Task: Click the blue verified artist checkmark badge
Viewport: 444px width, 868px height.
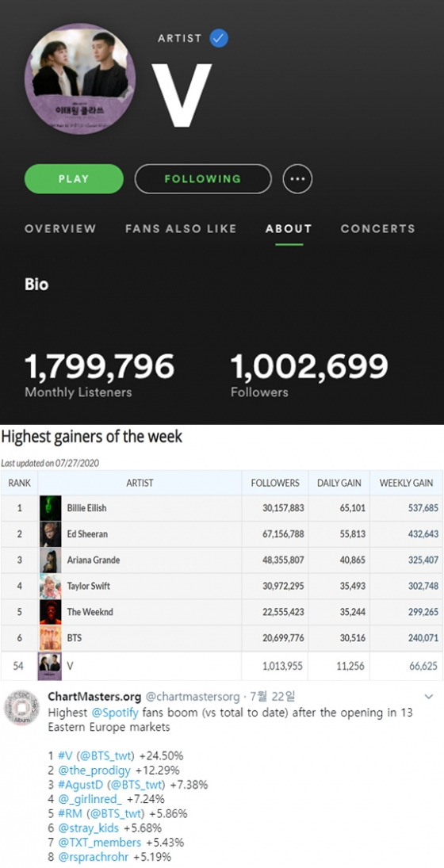Action: click(219, 38)
